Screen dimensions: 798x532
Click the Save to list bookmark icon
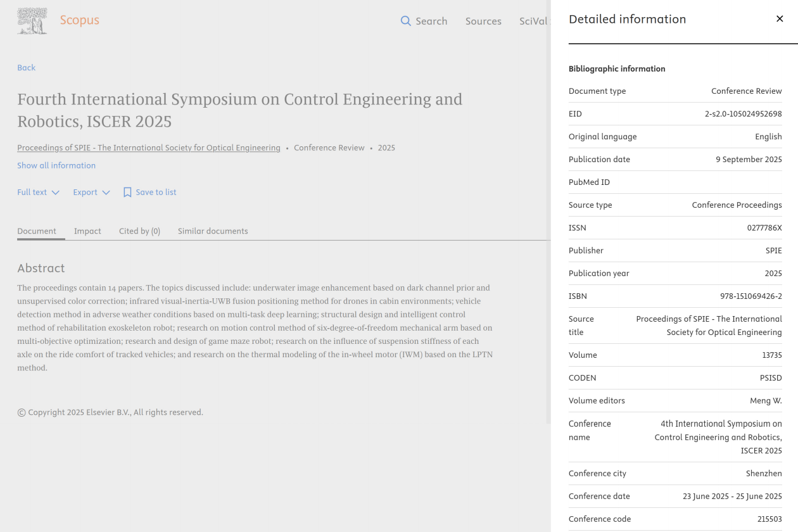coord(127,192)
